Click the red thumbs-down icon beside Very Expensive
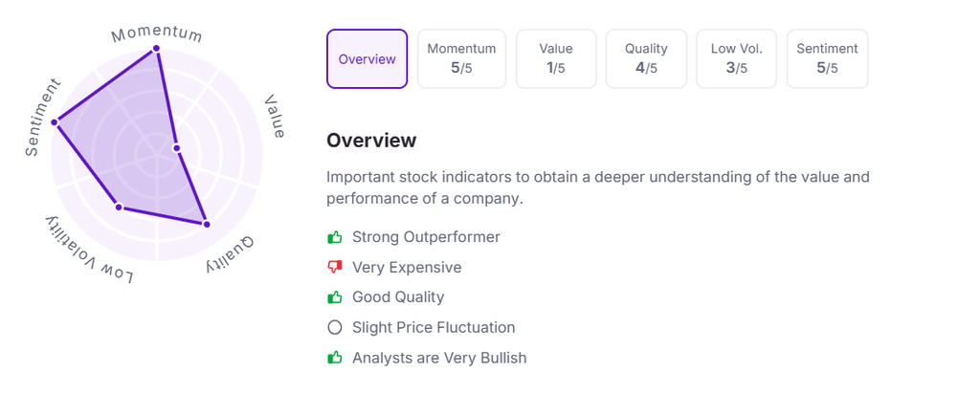This screenshot has height=416, width=980. pos(335,268)
